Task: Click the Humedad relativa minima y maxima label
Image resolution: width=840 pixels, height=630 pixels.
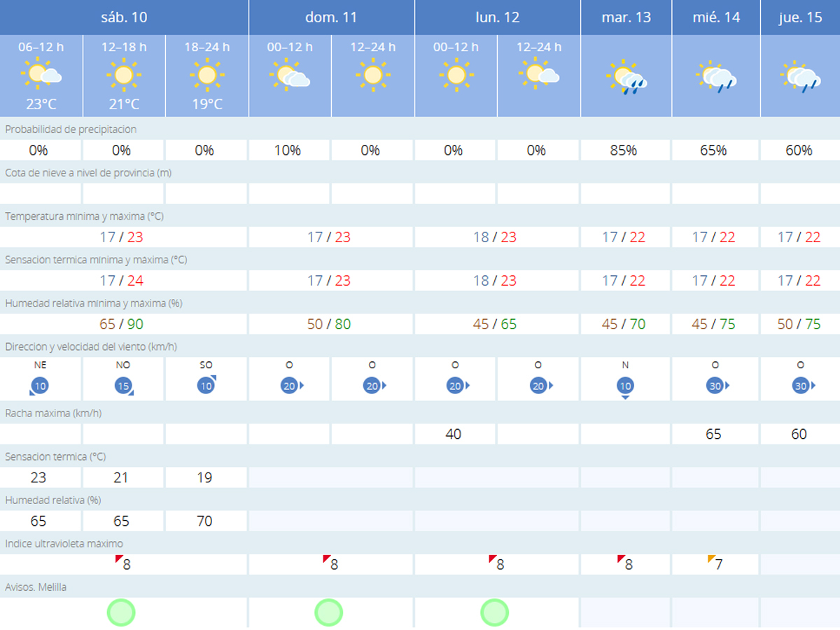Action: coord(92,303)
